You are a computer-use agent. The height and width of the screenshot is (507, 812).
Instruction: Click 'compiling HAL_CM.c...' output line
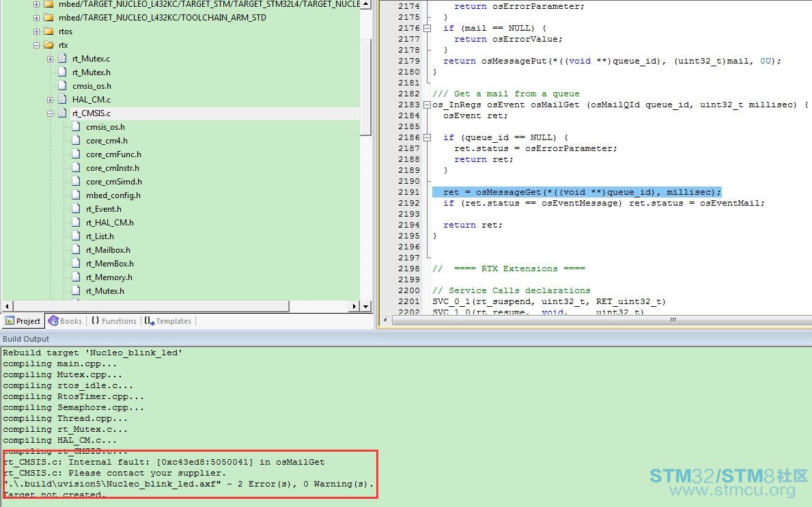pos(59,440)
